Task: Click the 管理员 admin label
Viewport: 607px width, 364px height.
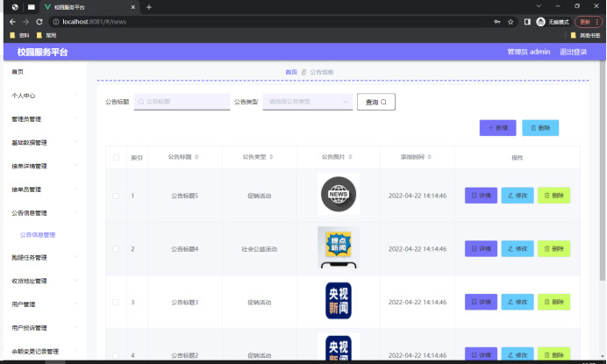Action: coord(528,52)
